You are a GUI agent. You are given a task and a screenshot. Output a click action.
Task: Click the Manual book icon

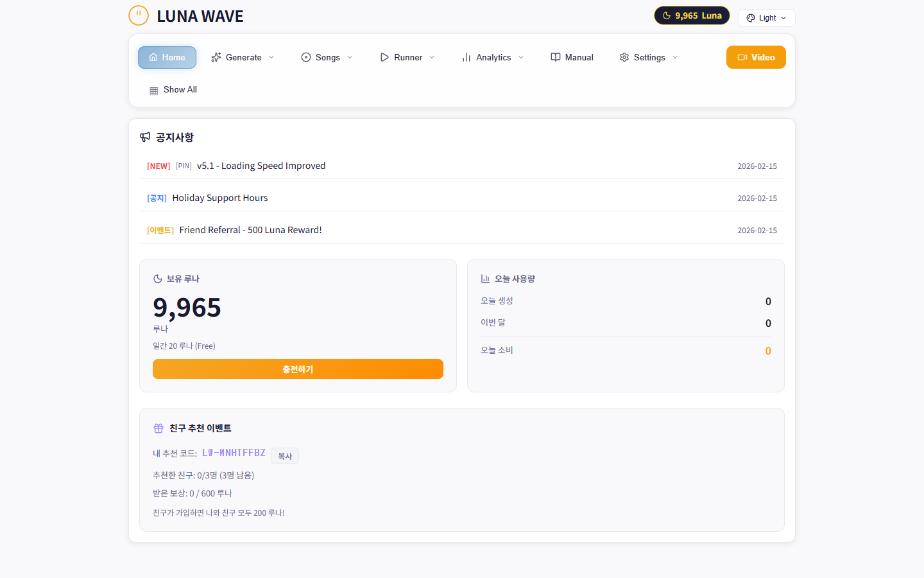tap(556, 57)
